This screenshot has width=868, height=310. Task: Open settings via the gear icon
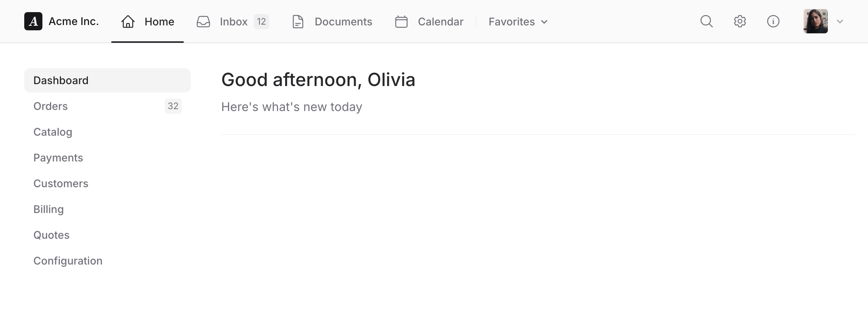740,21
